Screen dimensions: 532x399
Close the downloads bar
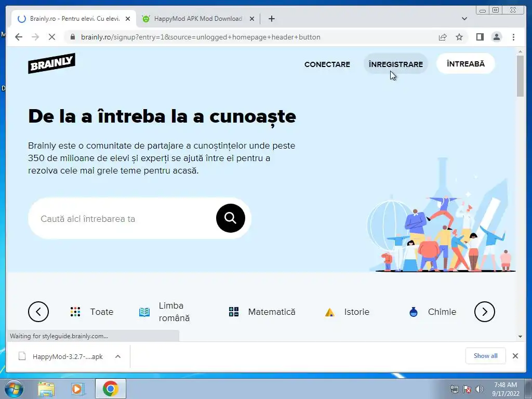pyautogui.click(x=515, y=356)
